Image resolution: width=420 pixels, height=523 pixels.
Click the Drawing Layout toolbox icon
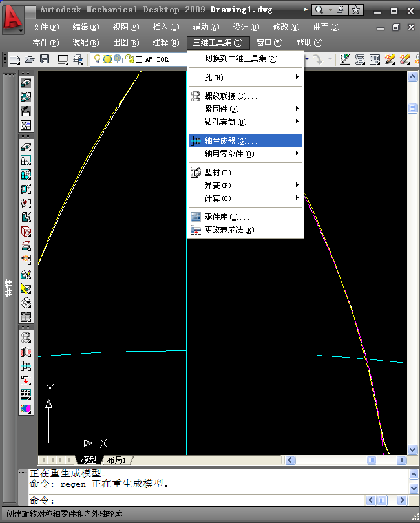tap(26, 125)
